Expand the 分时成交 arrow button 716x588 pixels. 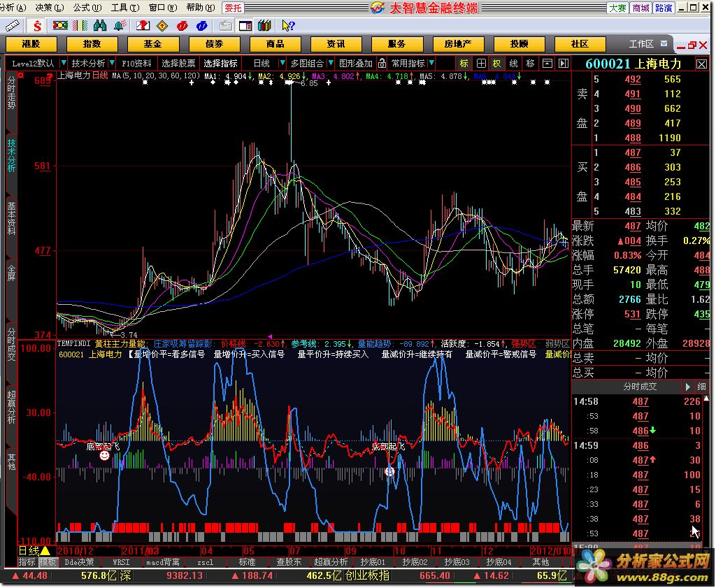(x=687, y=387)
